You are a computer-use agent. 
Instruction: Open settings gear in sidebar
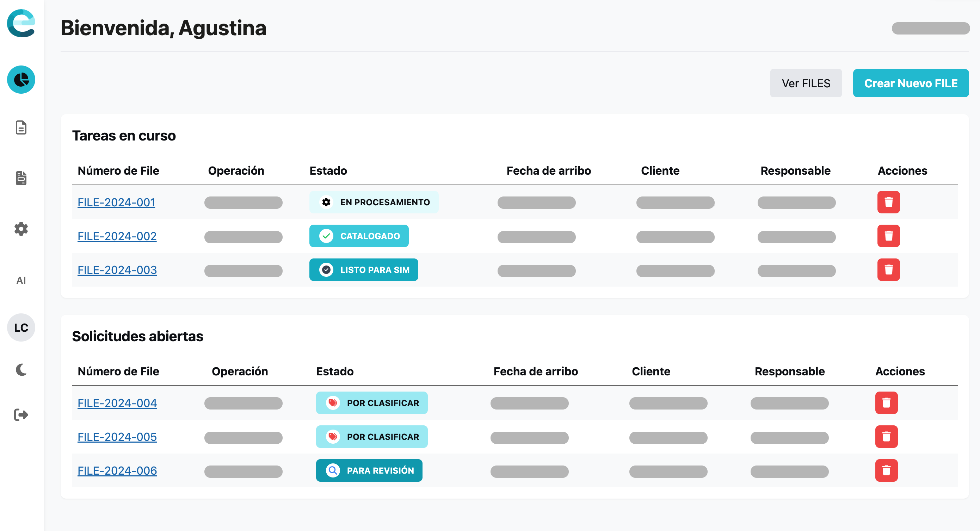tap(21, 229)
